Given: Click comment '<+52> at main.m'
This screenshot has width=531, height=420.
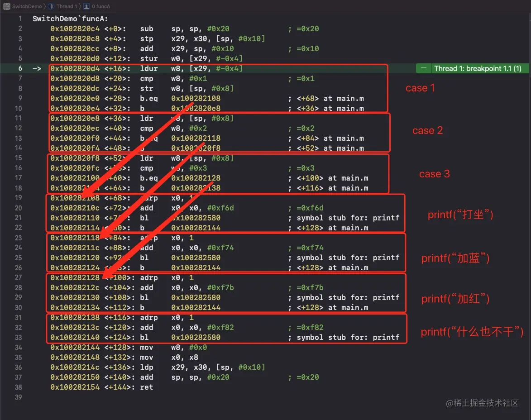Looking at the screenshot, I should pyautogui.click(x=330, y=148).
